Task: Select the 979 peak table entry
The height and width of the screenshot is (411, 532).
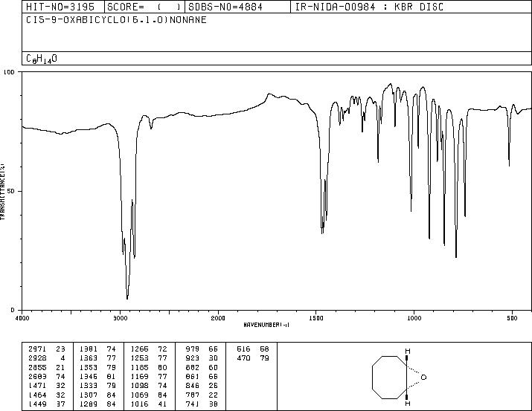Action: pyautogui.click(x=202, y=349)
